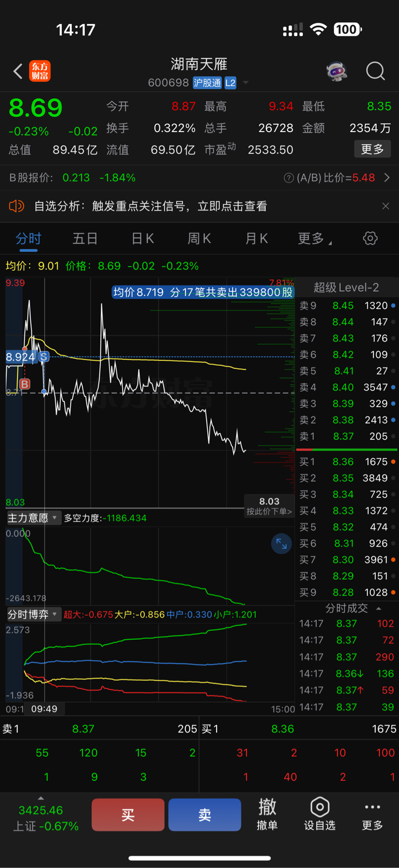Screen dimensions: 399x868
Task: Select 卖9 row at price 8.45
Action: coord(347,306)
